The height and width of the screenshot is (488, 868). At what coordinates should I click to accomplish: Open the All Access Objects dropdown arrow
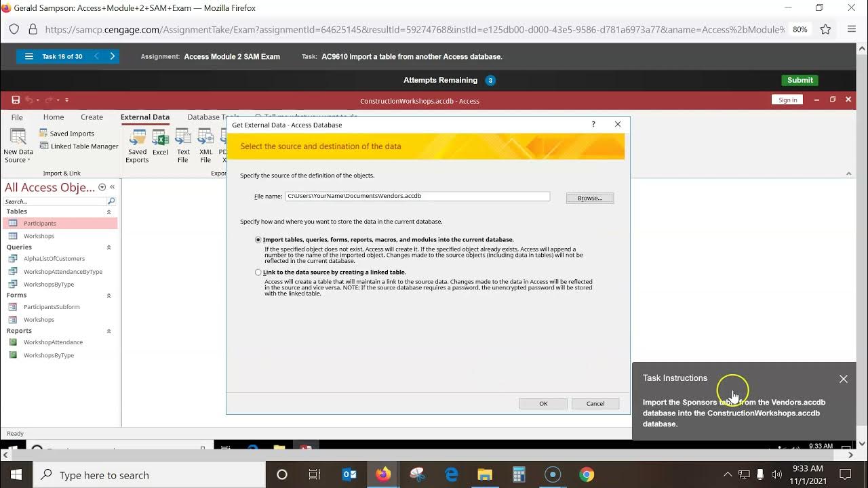(102, 187)
